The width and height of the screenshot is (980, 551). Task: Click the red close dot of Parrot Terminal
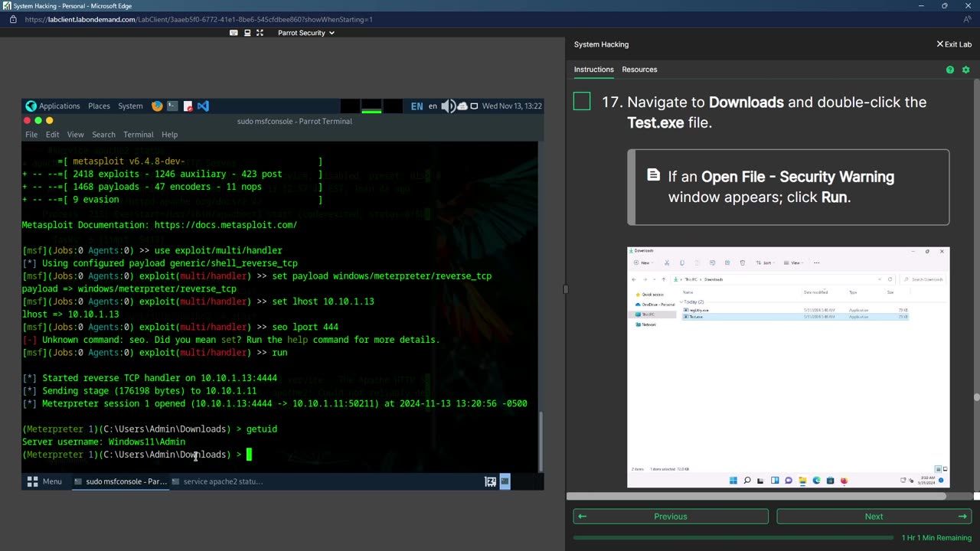[28, 121]
